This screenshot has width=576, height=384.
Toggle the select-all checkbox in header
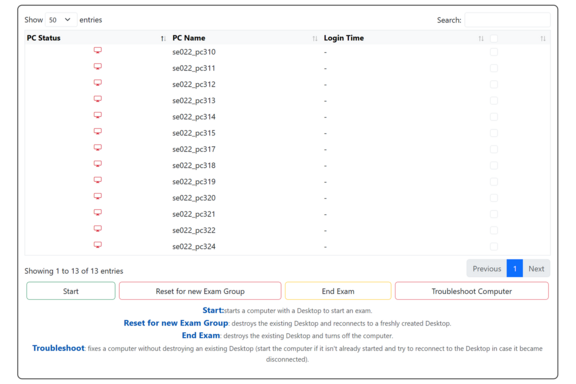(494, 38)
